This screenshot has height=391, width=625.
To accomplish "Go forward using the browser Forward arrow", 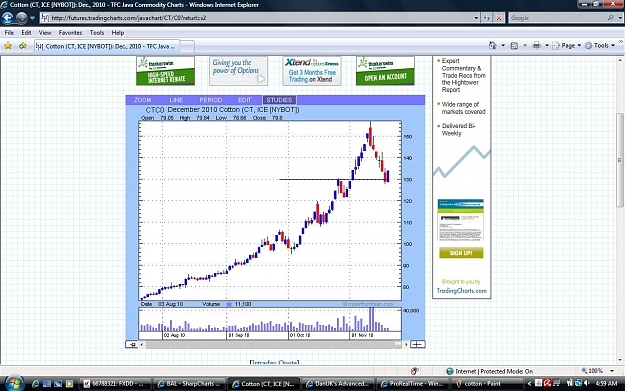I will tap(22, 18).
